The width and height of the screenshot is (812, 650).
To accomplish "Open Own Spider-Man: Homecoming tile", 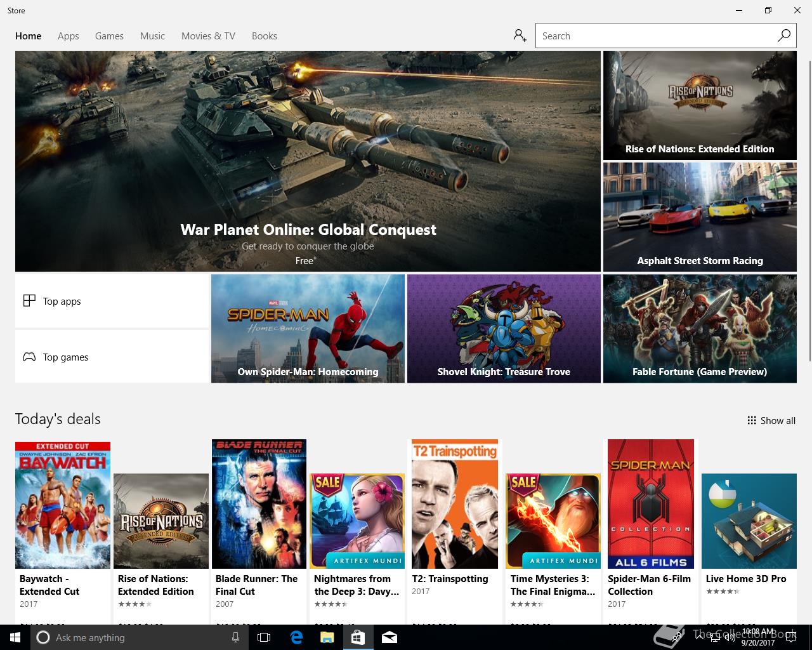I will (308, 328).
